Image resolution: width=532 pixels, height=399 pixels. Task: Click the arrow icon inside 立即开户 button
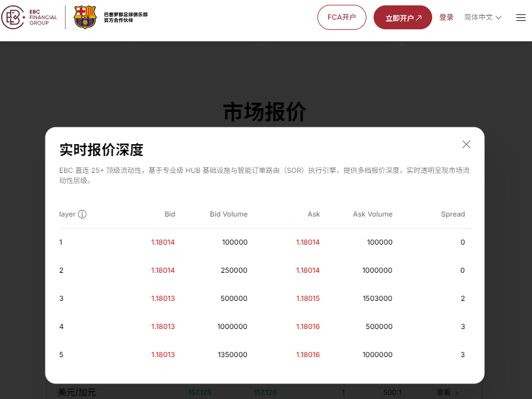click(420, 17)
